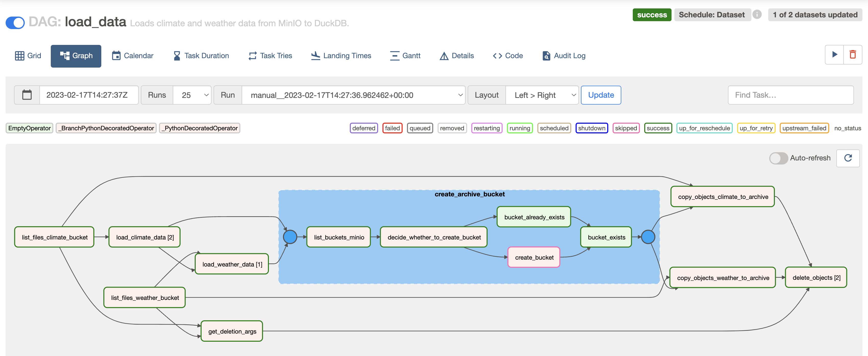Open the Audit Log tab
The height and width of the screenshot is (356, 868).
[564, 56]
